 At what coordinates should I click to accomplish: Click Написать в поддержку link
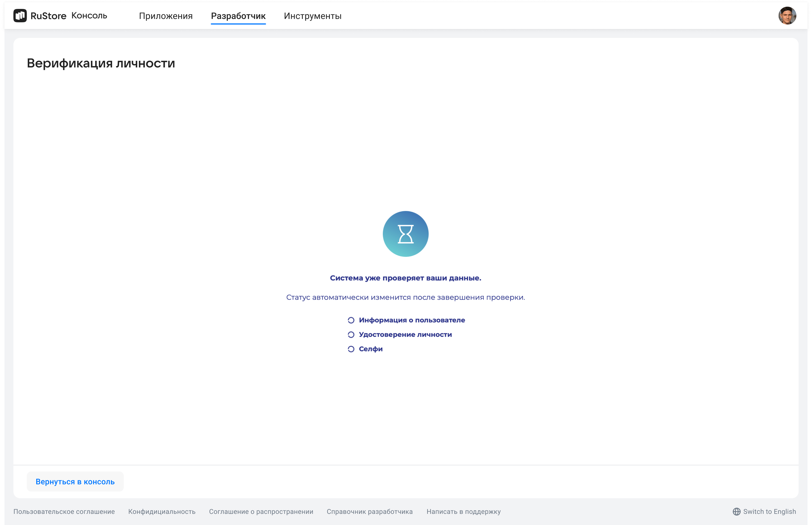point(463,512)
